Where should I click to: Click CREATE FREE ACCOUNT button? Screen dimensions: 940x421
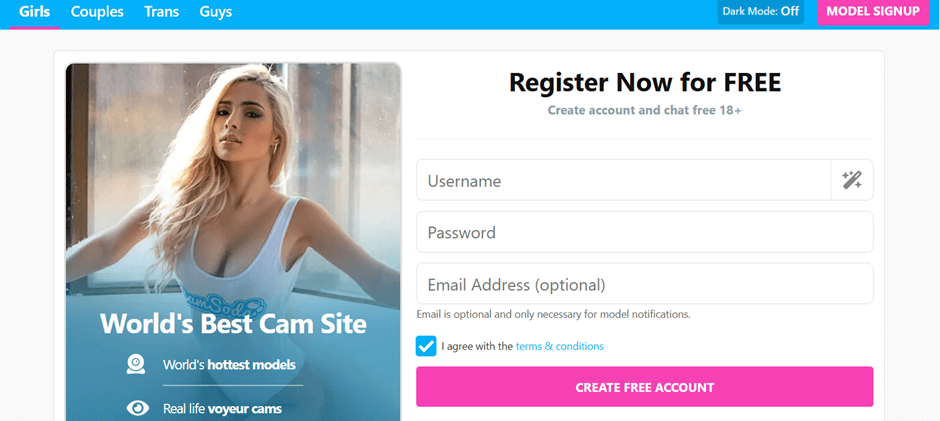(644, 387)
